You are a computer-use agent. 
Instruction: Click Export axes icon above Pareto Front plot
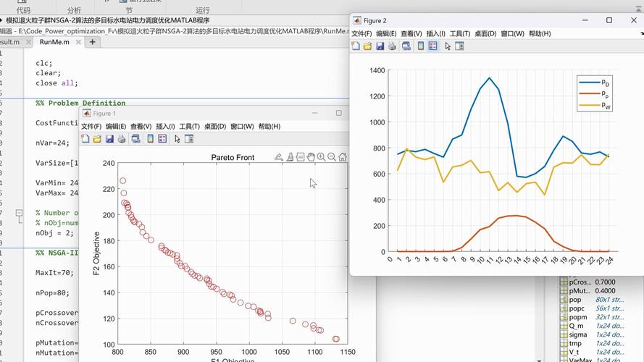pos(279,157)
